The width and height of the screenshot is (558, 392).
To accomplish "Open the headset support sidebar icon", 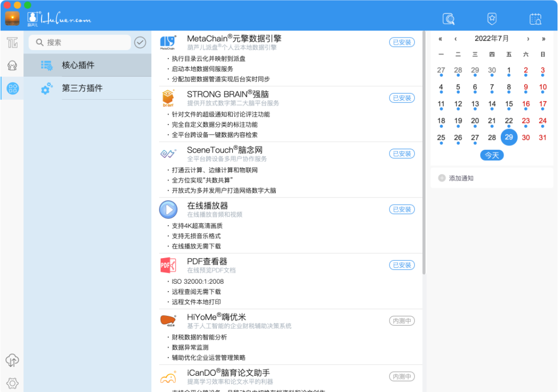I will point(12,65).
